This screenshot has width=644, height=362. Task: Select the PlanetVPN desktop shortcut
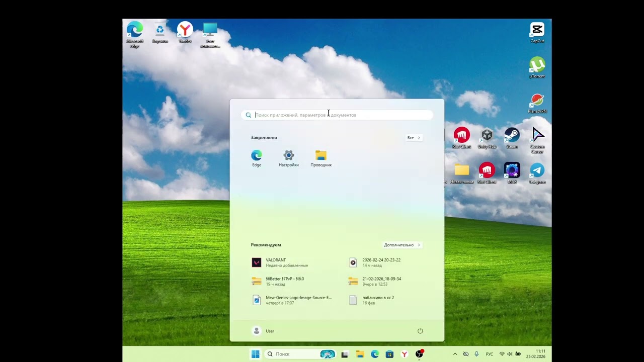coord(537,103)
